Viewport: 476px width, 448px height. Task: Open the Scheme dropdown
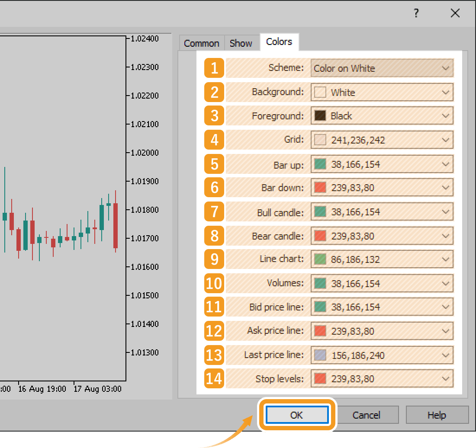[x=445, y=68]
